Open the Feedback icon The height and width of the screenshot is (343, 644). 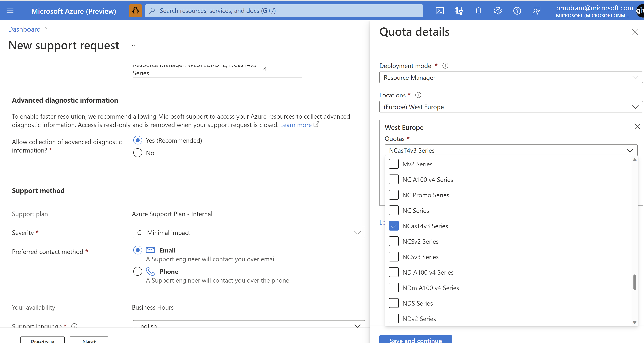tap(537, 11)
